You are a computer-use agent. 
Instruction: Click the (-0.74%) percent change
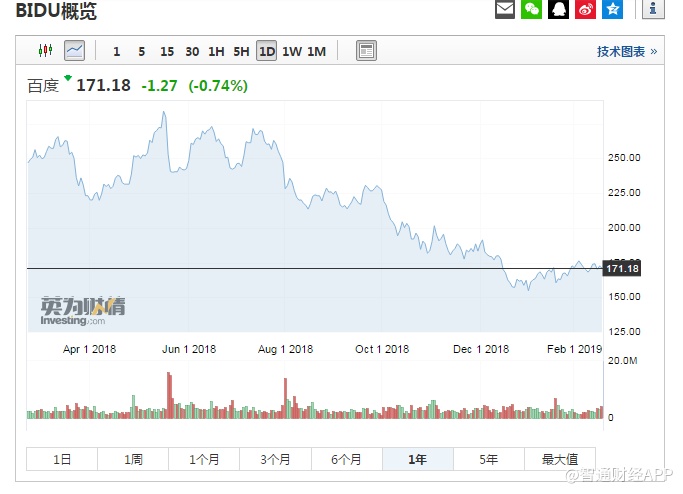218,85
